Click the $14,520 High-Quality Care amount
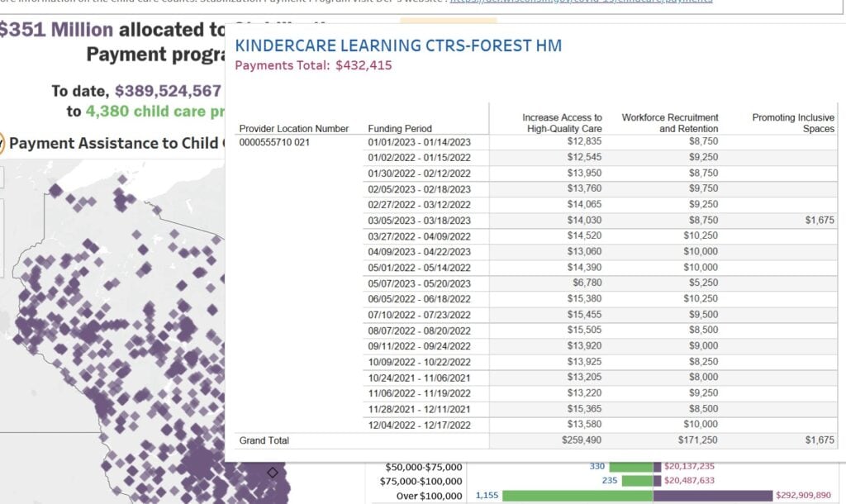The width and height of the screenshot is (846, 504). coord(584,235)
